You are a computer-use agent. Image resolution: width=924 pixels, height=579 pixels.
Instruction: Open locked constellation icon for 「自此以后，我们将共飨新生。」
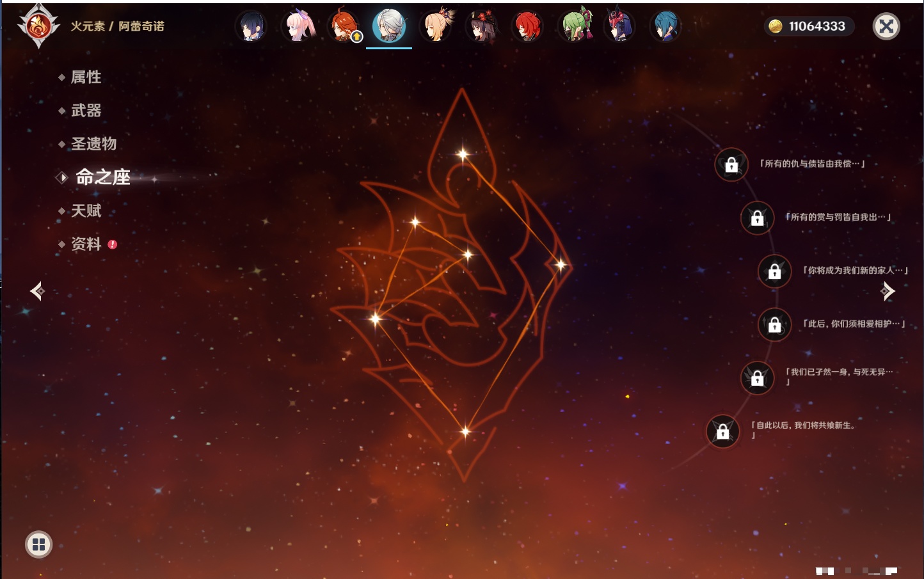[722, 431]
